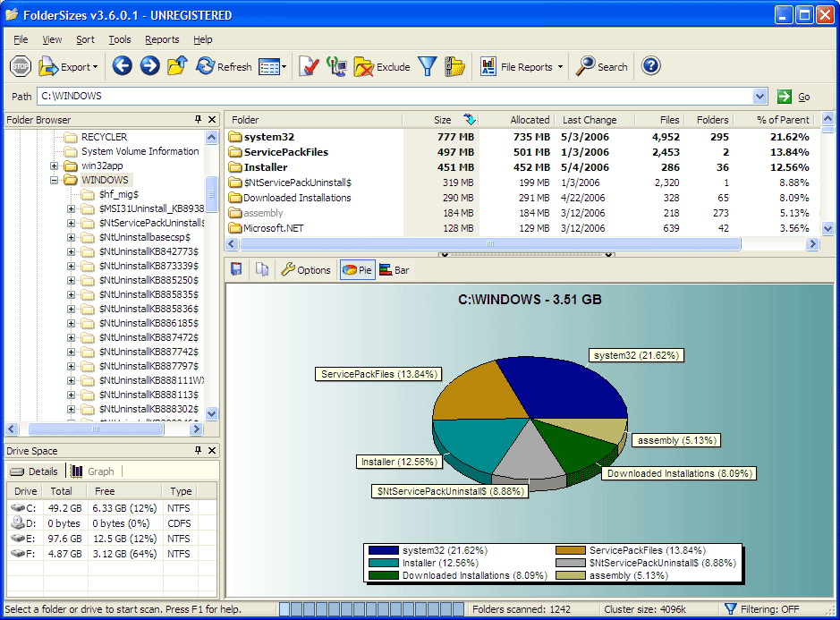
Task: Select the RECYCLER tree folder
Action: coord(104,137)
